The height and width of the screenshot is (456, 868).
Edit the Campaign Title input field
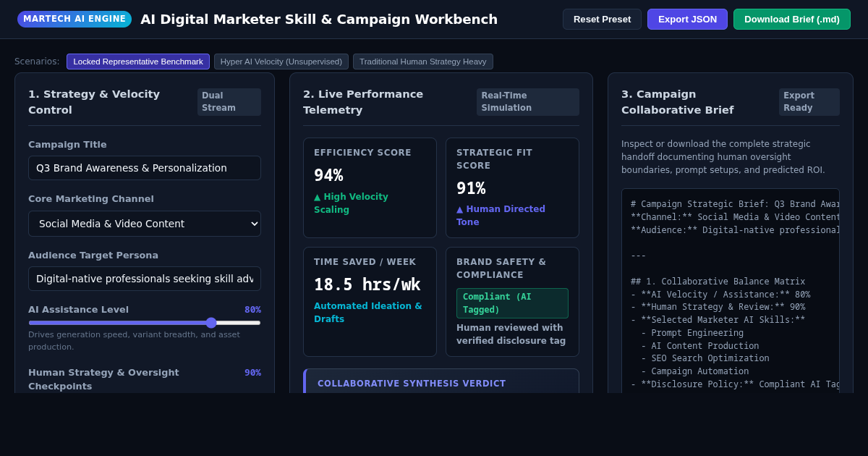tap(145, 168)
